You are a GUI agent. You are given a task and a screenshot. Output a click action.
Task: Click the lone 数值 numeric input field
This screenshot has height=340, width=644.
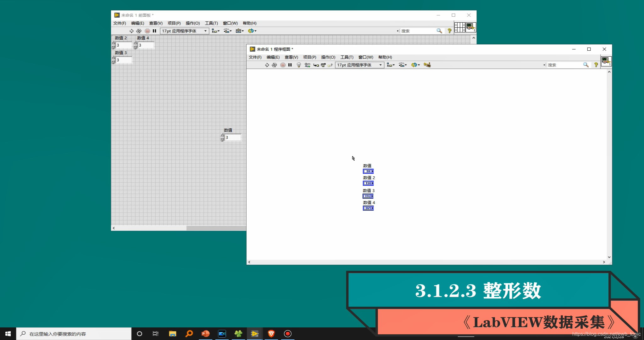click(233, 137)
